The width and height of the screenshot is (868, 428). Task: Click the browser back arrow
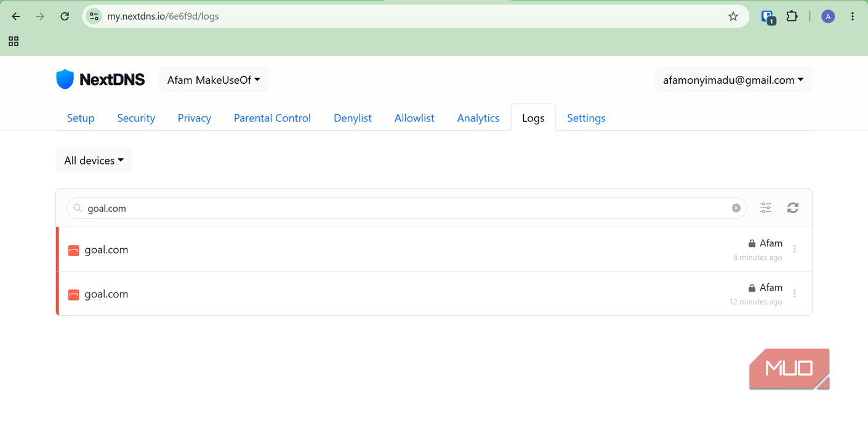[16, 17]
